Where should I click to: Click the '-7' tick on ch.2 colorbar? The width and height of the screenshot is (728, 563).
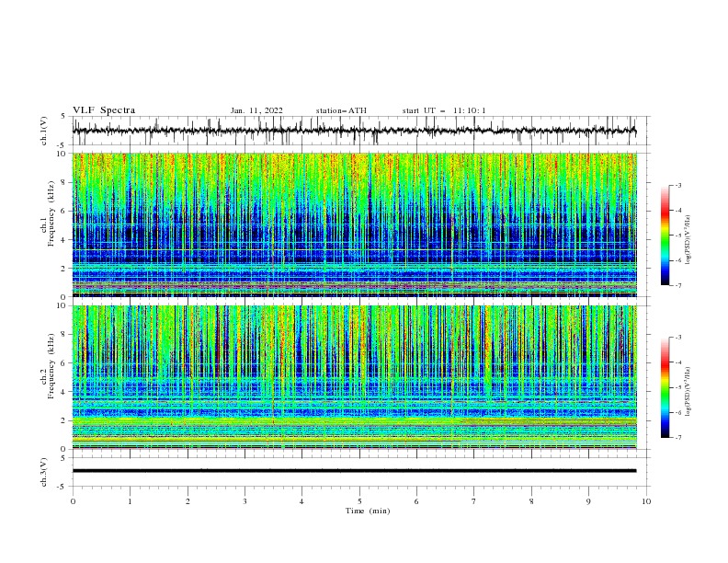point(677,438)
